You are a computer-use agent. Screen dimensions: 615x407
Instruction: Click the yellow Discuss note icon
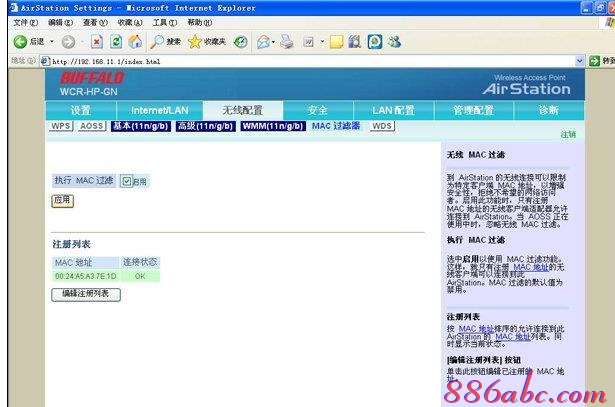337,42
